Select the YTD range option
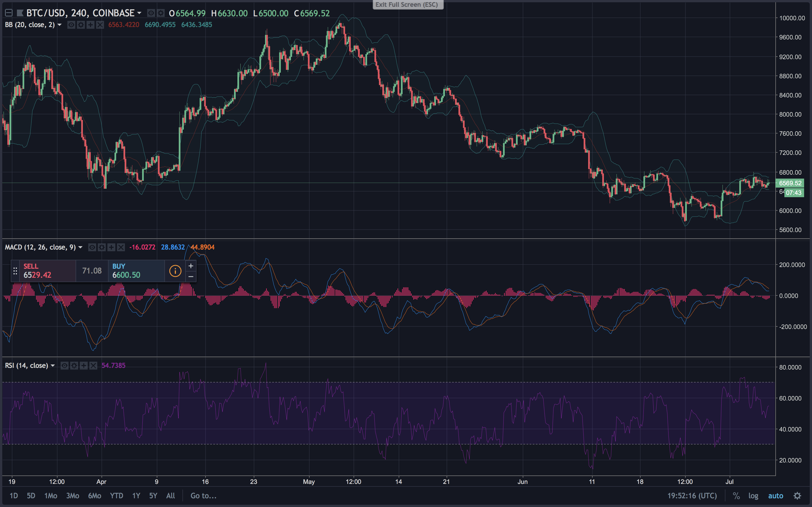This screenshot has height=507, width=812. coord(116,496)
